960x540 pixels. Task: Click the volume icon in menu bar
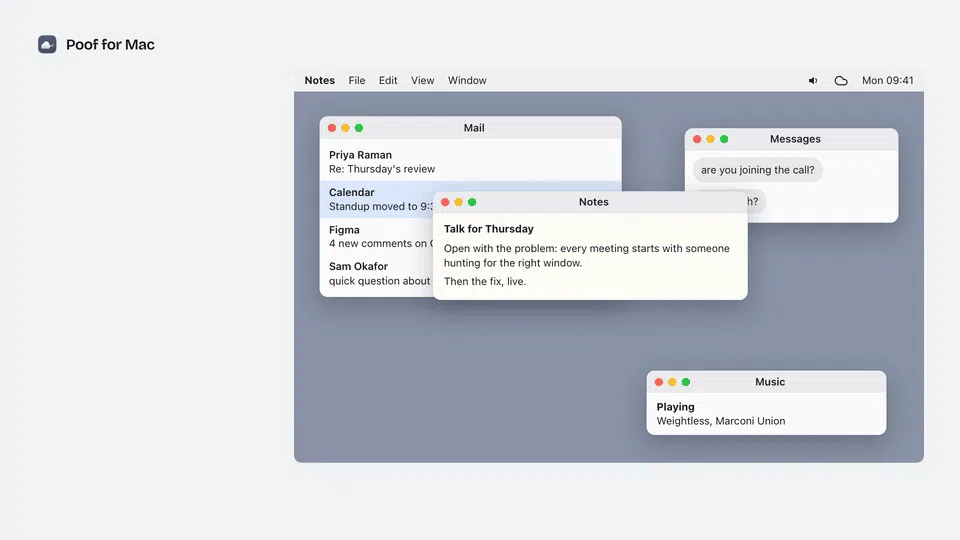[x=812, y=81]
